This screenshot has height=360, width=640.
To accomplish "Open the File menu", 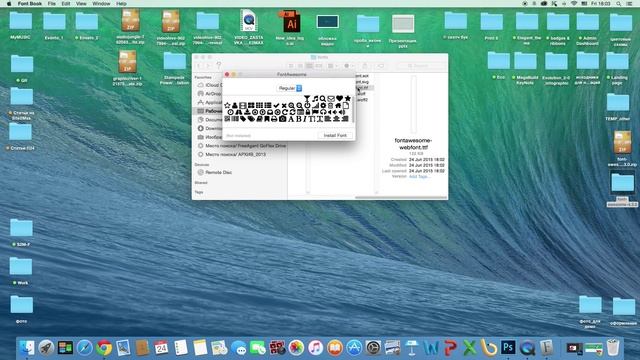I will 51,3.
